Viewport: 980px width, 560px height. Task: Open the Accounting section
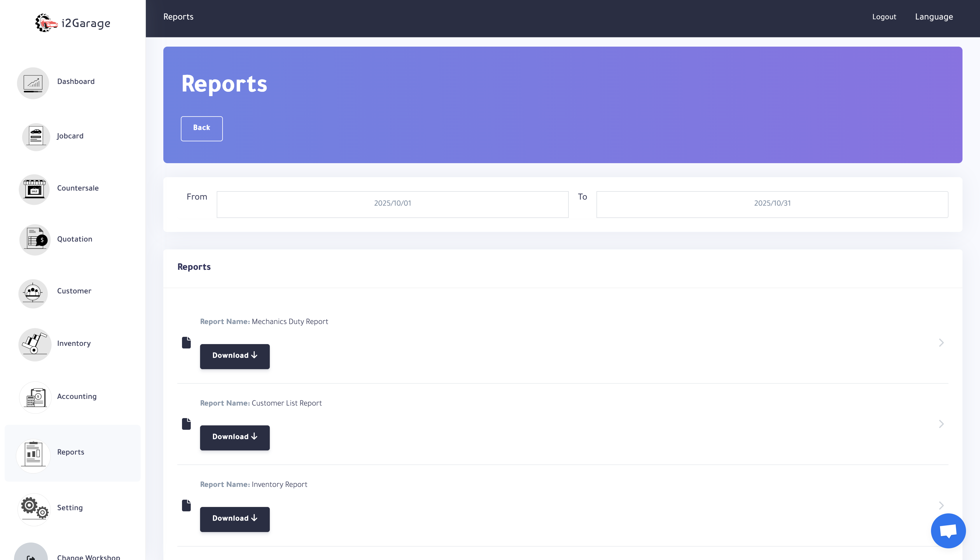(35, 397)
